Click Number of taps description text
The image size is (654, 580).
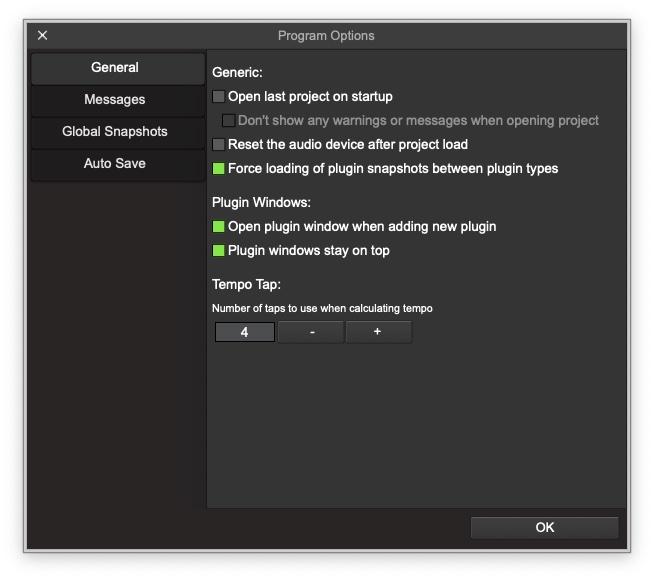coord(322,308)
